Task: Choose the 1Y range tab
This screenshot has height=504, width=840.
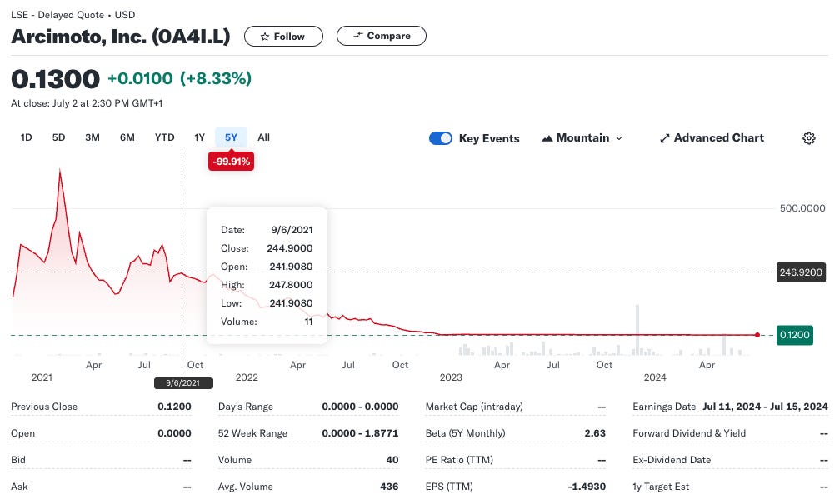Action: click(x=200, y=137)
